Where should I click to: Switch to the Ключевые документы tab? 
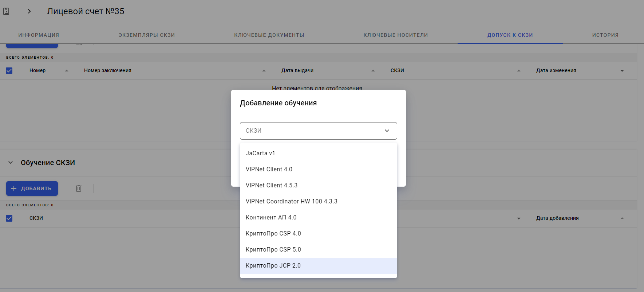(269, 35)
